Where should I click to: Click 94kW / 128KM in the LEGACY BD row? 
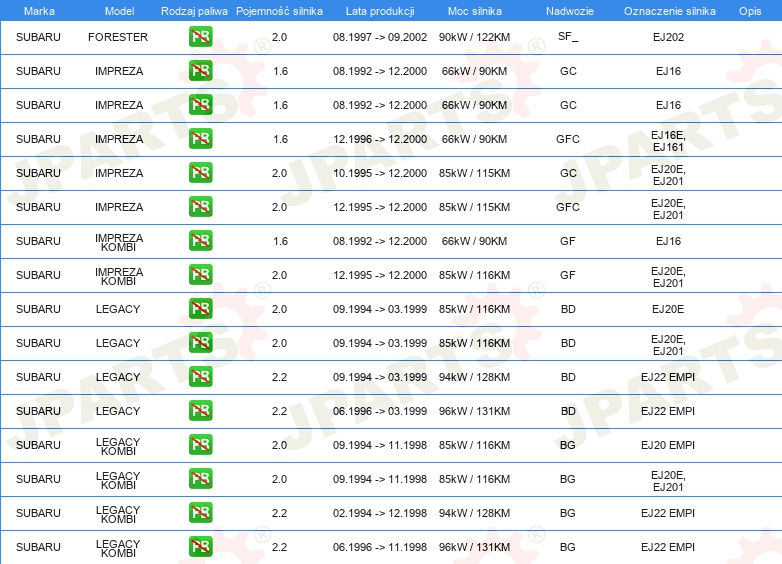(474, 377)
